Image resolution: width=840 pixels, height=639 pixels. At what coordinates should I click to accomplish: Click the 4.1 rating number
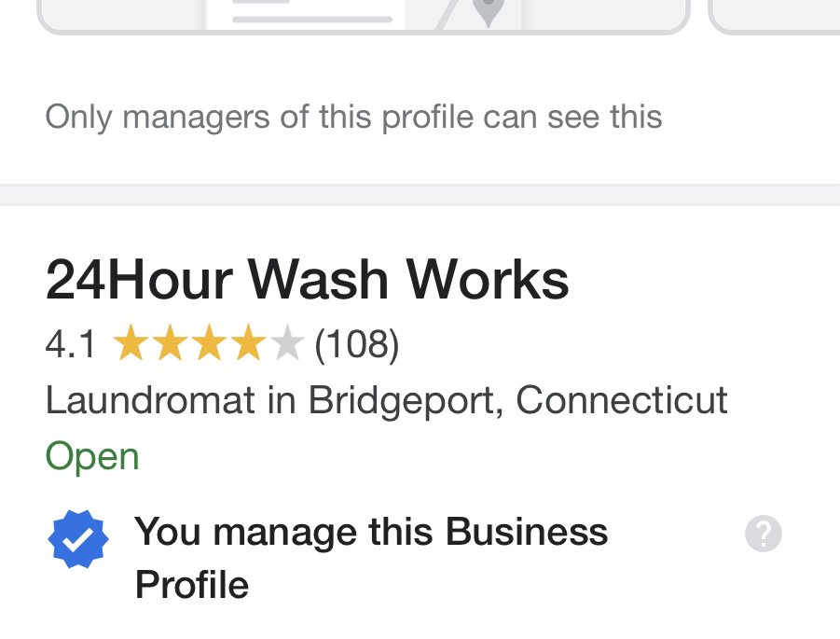[70, 343]
